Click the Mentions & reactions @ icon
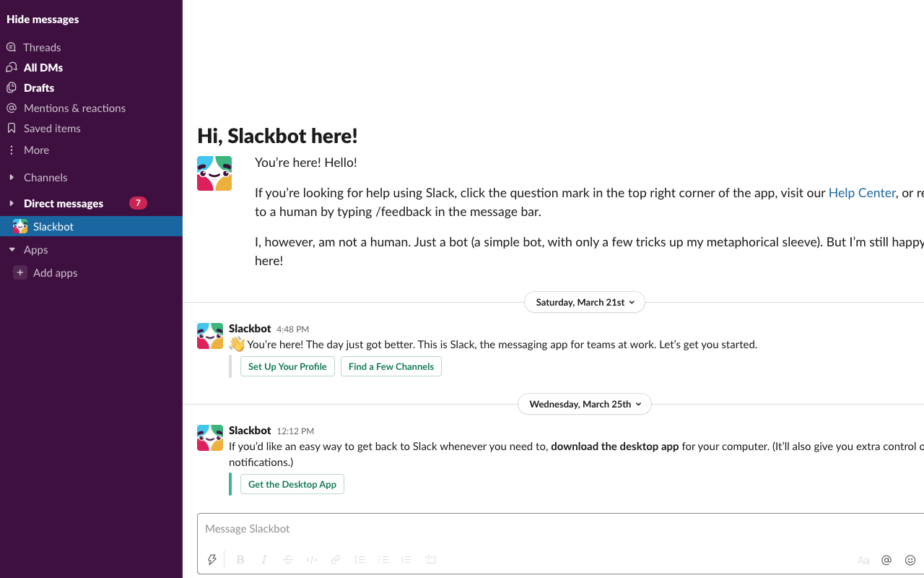 [x=11, y=108]
